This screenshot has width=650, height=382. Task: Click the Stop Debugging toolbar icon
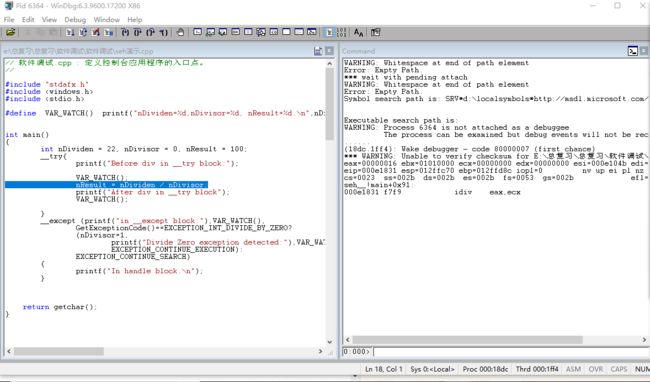(96, 32)
